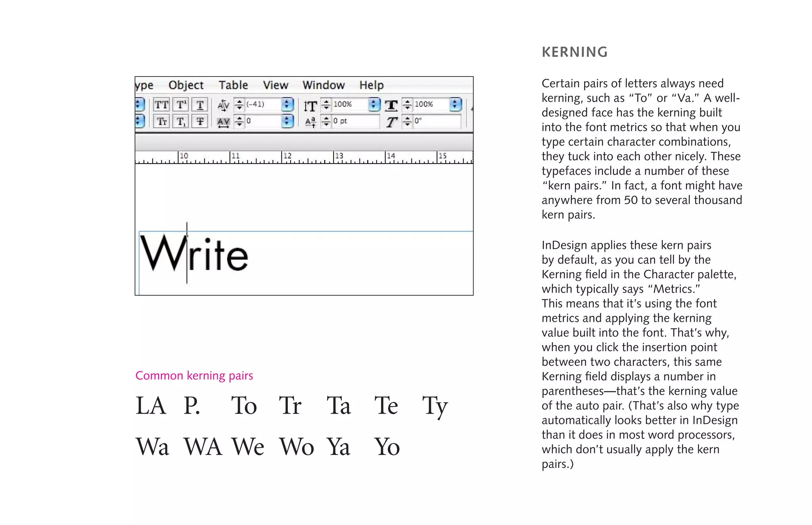The width and height of the screenshot is (812, 525).
Task: Click the Kerning icon beside (-41)
Action: click(224, 105)
